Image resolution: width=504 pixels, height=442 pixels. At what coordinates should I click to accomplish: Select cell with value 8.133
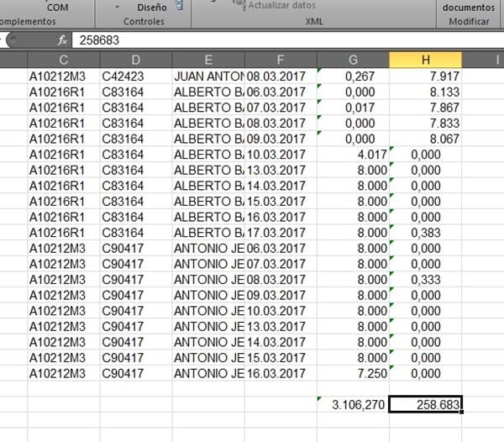coord(425,92)
